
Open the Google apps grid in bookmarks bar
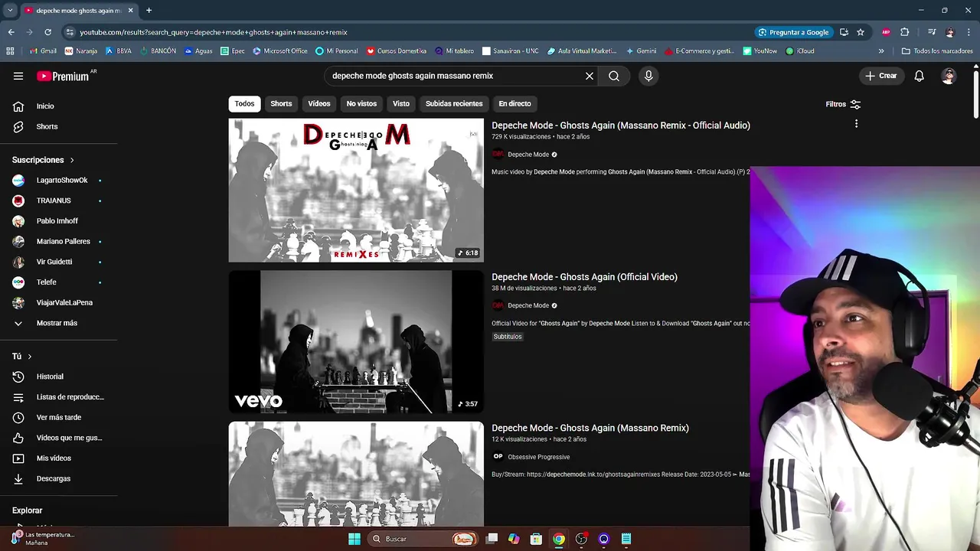[x=10, y=51]
